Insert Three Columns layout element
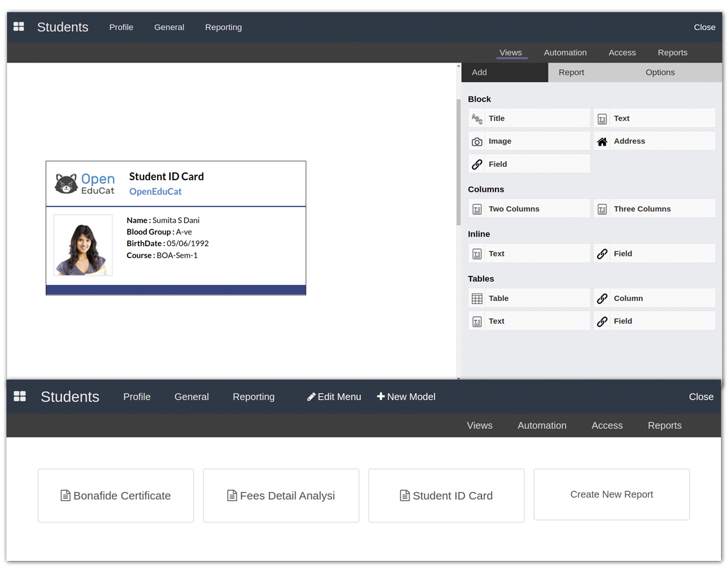728x575 pixels. pyautogui.click(x=654, y=209)
